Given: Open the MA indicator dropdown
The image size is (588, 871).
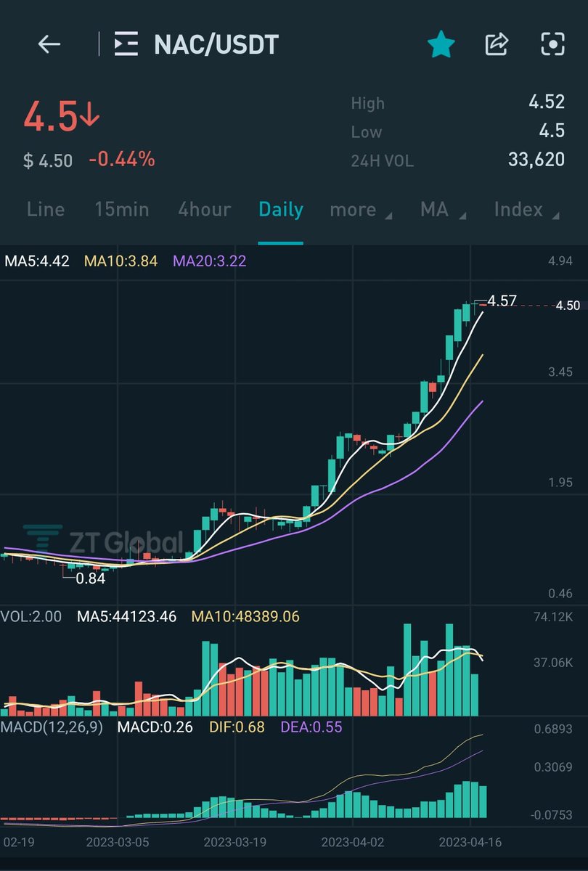Looking at the screenshot, I should point(442,210).
